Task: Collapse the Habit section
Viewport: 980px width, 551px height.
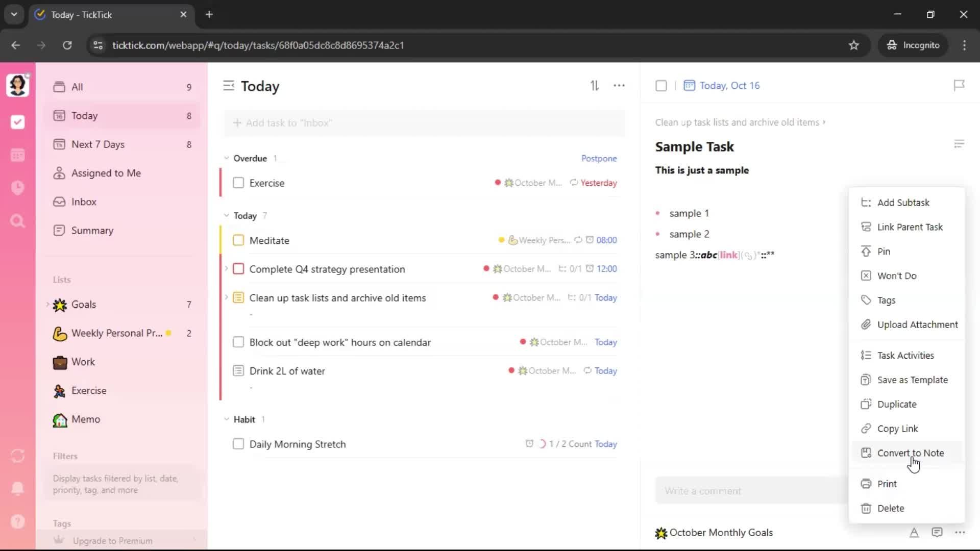Action: click(x=227, y=419)
